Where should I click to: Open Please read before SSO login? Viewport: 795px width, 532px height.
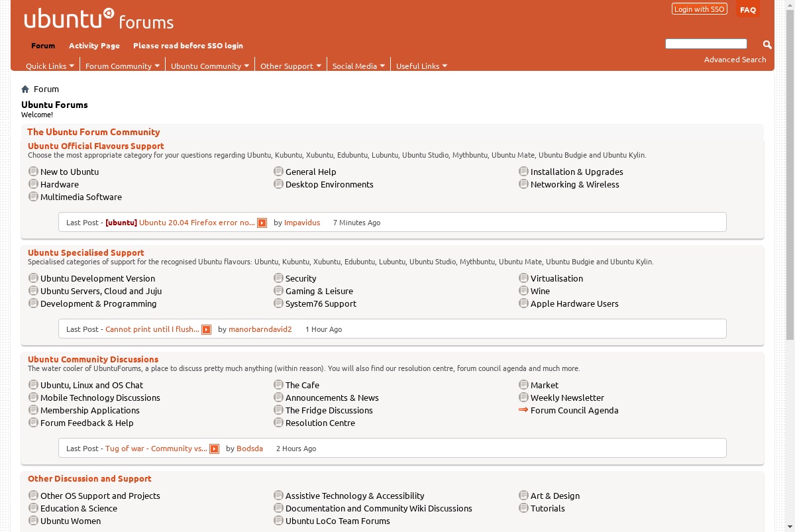(188, 46)
